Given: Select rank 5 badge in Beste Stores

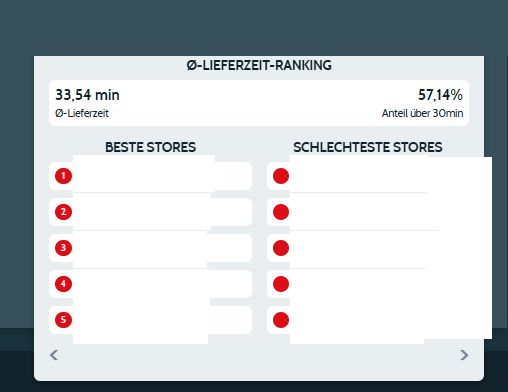Looking at the screenshot, I should tap(63, 320).
